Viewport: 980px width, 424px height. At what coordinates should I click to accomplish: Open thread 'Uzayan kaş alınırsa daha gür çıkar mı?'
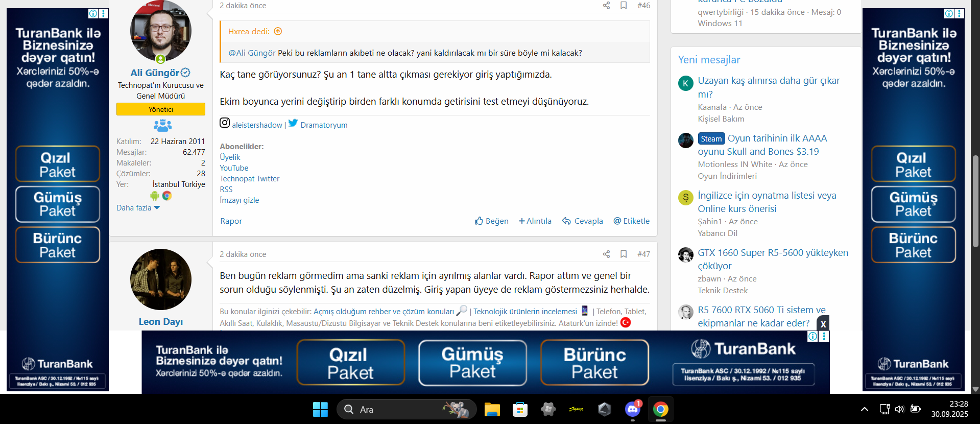769,87
